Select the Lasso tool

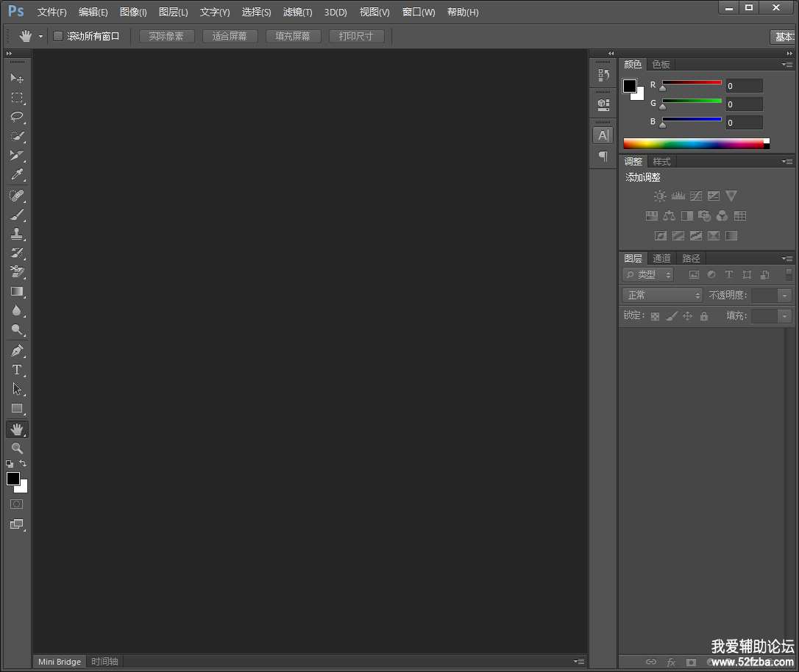(17, 117)
